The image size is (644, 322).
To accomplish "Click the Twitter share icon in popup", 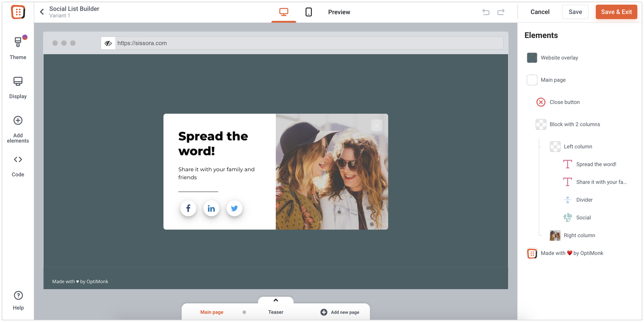I will coord(234,208).
